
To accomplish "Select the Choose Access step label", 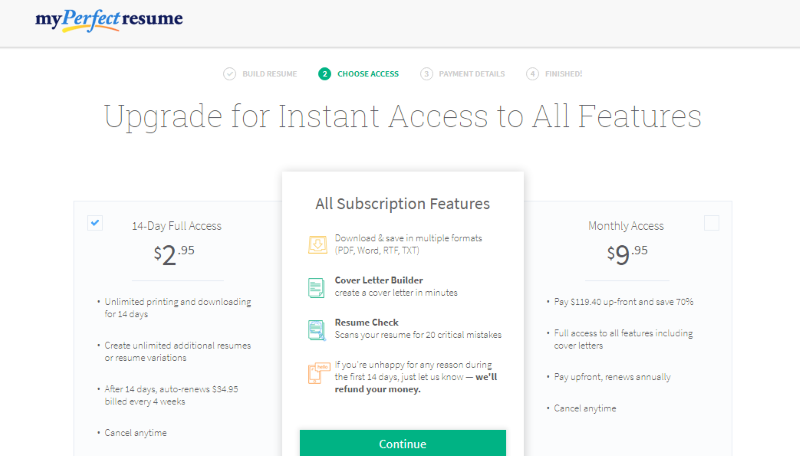I will [x=368, y=74].
